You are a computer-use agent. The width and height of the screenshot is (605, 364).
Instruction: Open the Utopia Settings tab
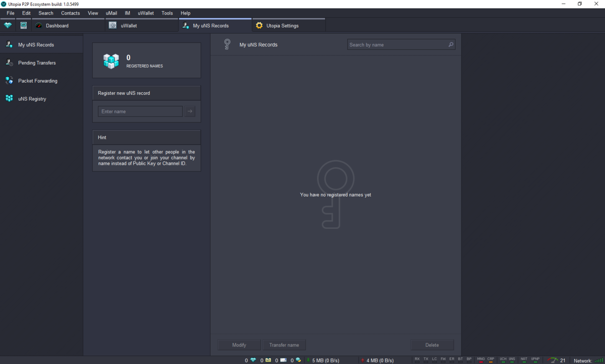(x=289, y=25)
